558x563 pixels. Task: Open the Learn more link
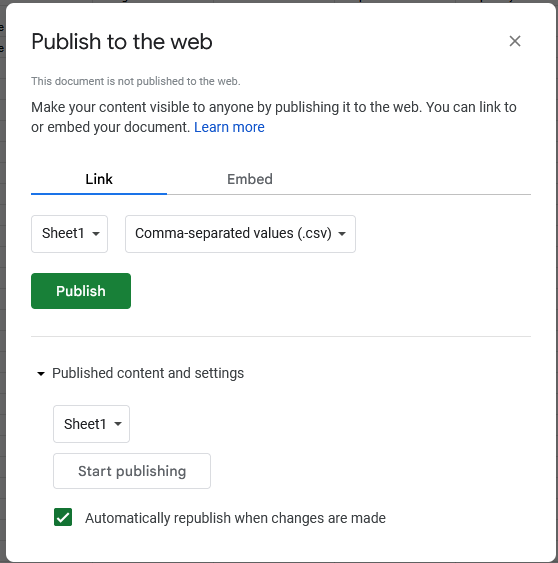[x=229, y=127]
